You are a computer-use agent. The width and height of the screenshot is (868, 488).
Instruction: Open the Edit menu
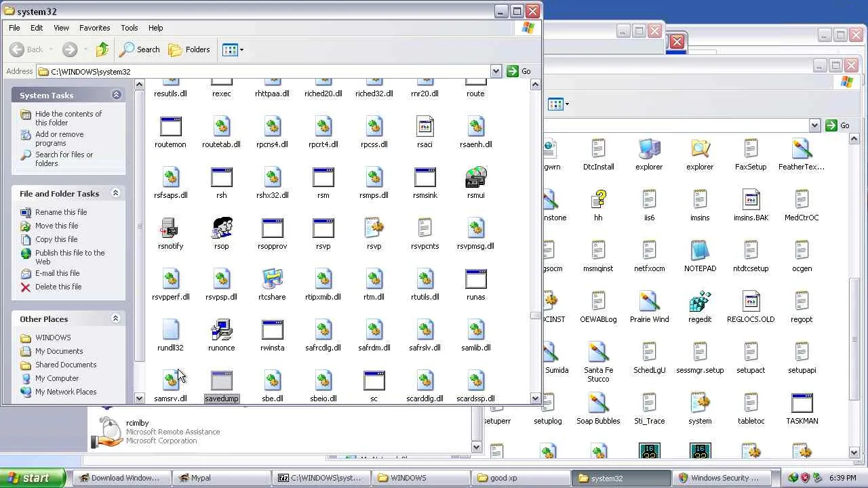[37, 28]
